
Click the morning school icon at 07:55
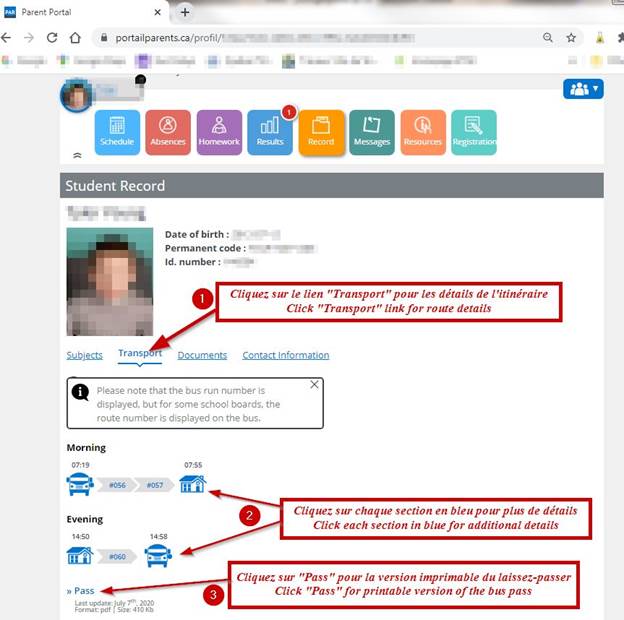click(x=193, y=484)
